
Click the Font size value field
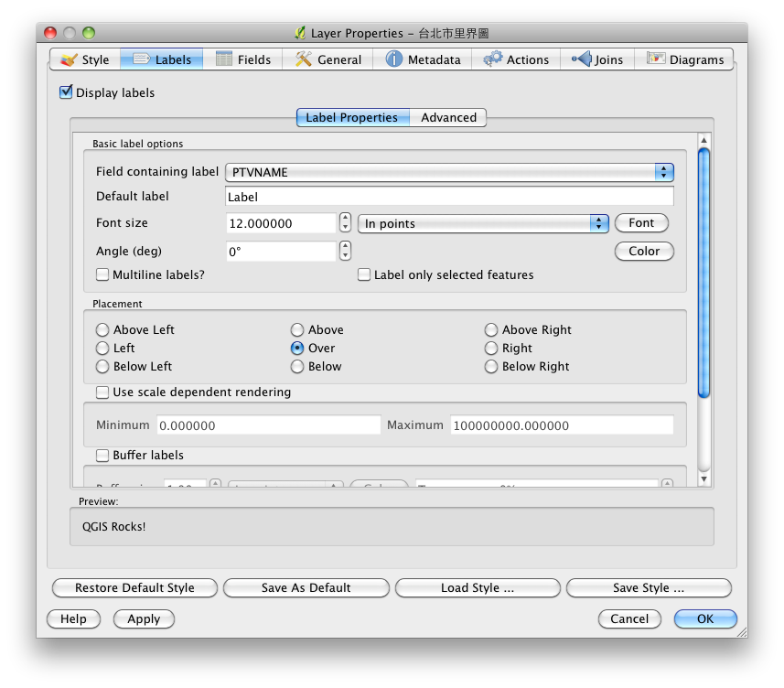click(x=281, y=223)
